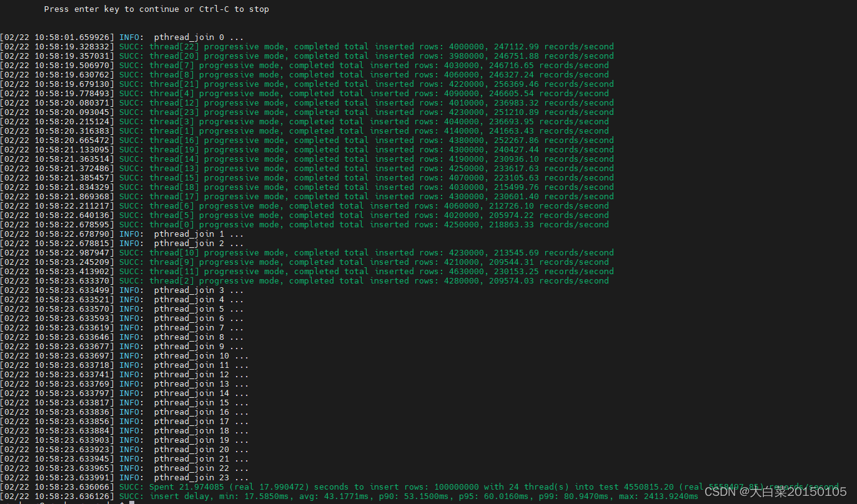Select the thread[15] log entry
857x504 pixels.
(x=307, y=178)
